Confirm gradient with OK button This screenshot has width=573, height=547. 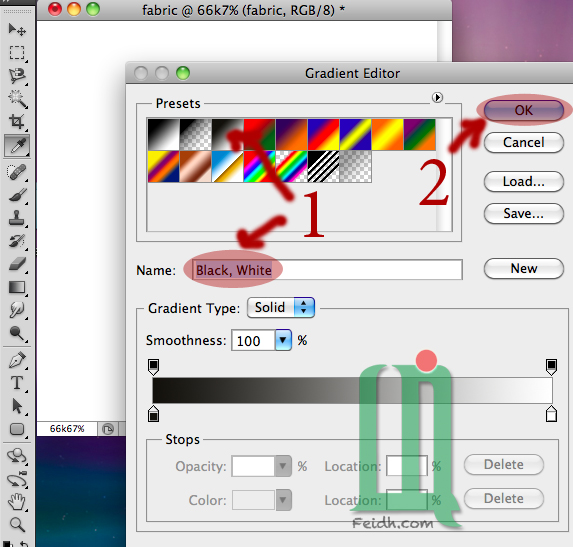(523, 110)
